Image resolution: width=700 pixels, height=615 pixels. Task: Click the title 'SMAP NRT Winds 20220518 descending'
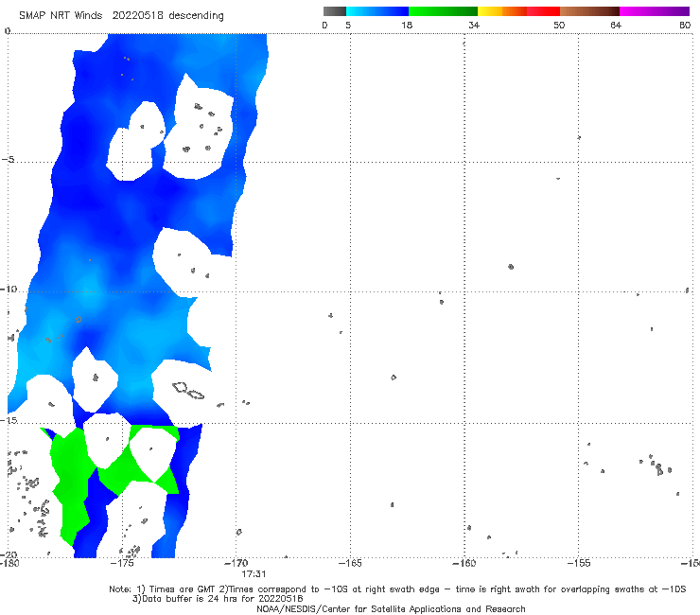click(121, 16)
